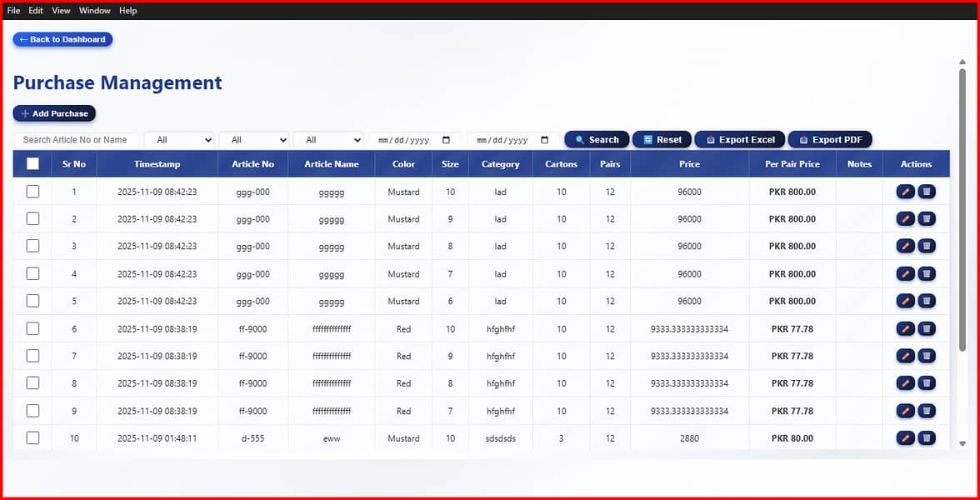Edit purchase row 4 using pencil icon
Image resolution: width=980 pixels, height=500 pixels.
tap(905, 273)
